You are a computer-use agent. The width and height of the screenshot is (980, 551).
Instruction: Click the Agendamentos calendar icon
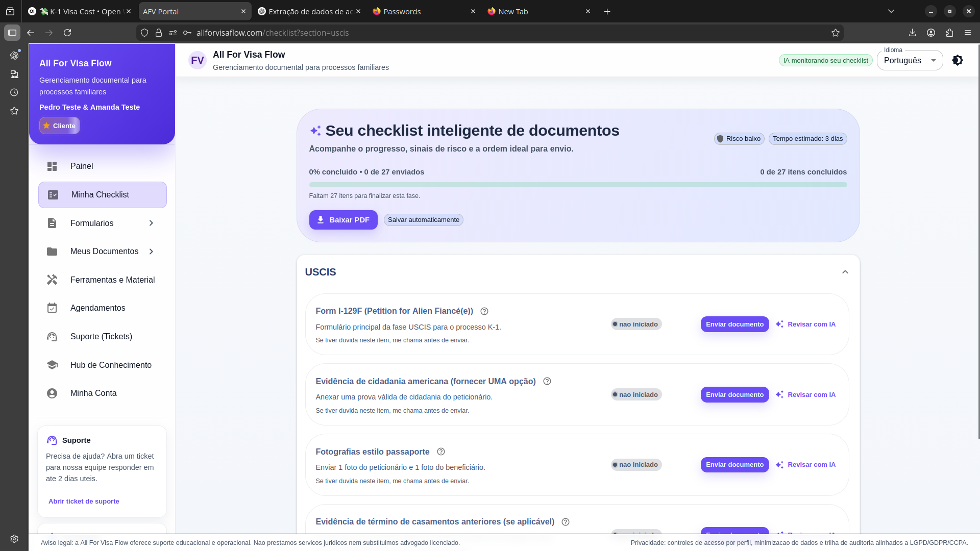click(52, 308)
